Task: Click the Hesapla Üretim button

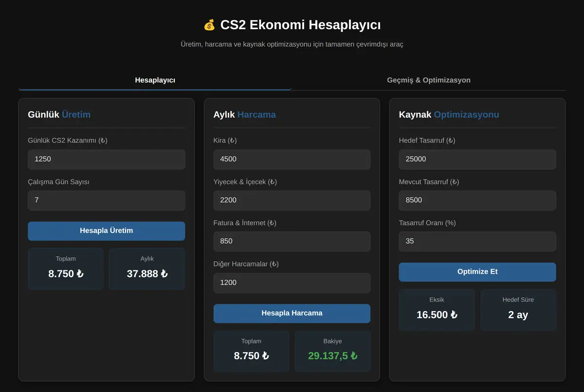Action: pos(106,231)
